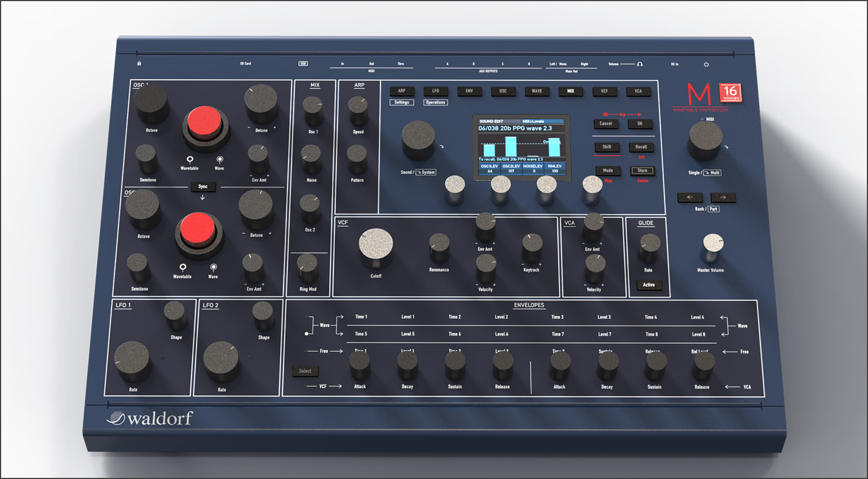
Task: Click the USB port icon
Action: 303,64
